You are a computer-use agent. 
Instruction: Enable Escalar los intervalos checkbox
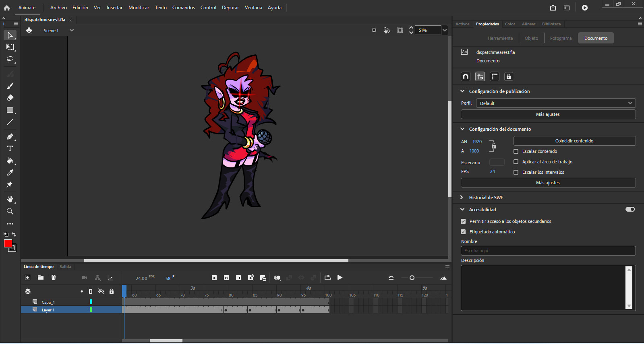click(x=516, y=172)
